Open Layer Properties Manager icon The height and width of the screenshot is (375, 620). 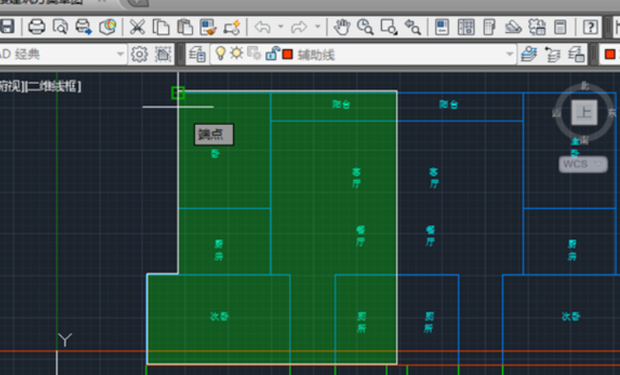click(197, 54)
